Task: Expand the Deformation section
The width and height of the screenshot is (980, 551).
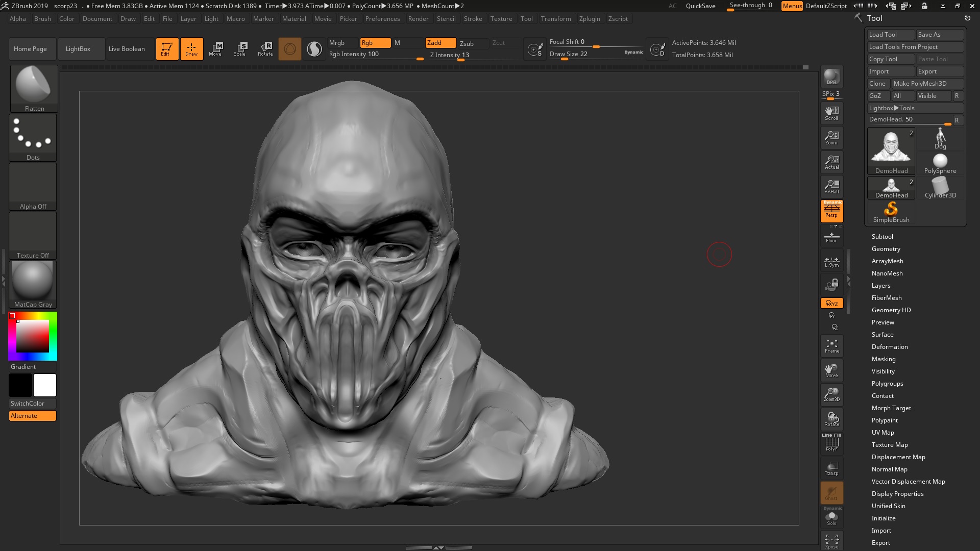Action: point(889,347)
